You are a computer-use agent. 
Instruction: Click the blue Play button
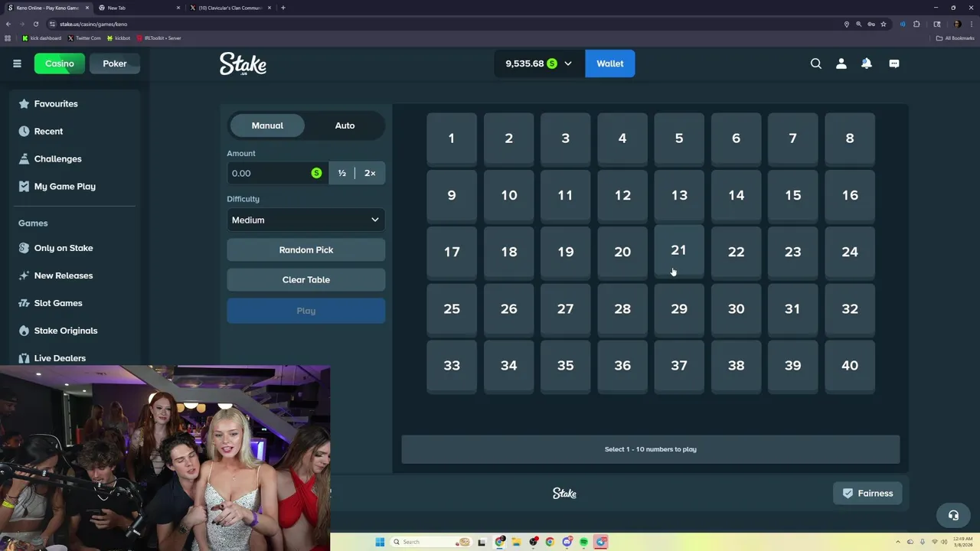[306, 311]
